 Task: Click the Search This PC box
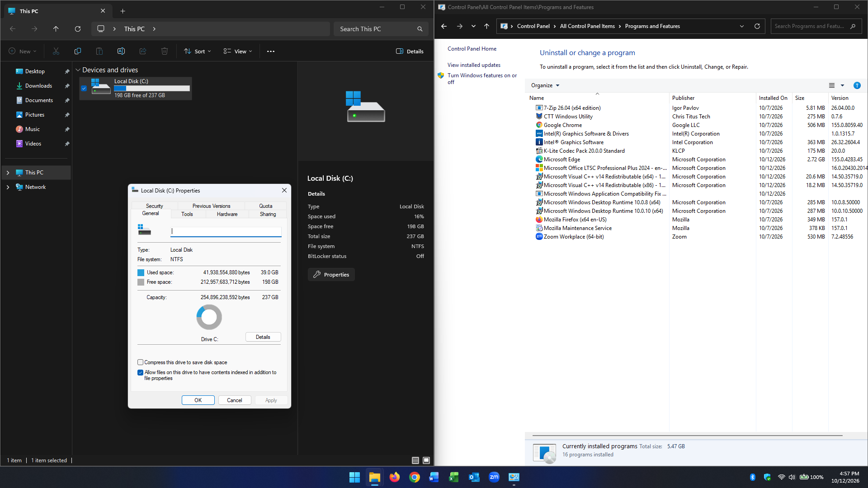click(381, 29)
